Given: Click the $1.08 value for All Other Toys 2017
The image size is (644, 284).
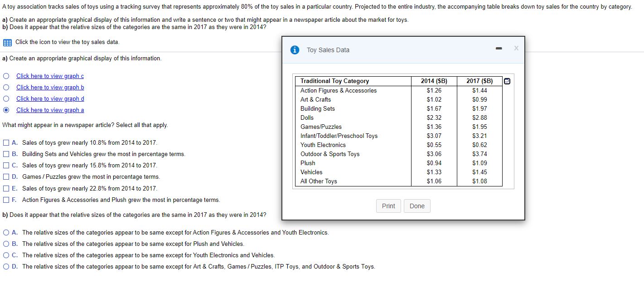Looking at the screenshot, I should (x=479, y=181).
